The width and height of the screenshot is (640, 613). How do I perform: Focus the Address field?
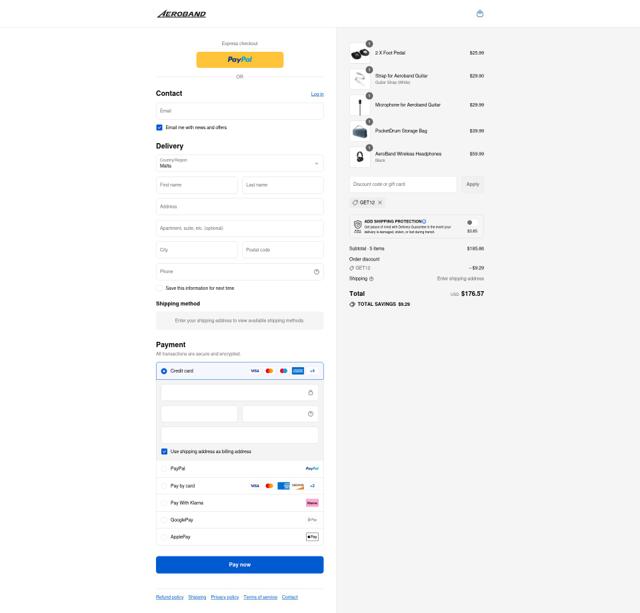[240, 207]
